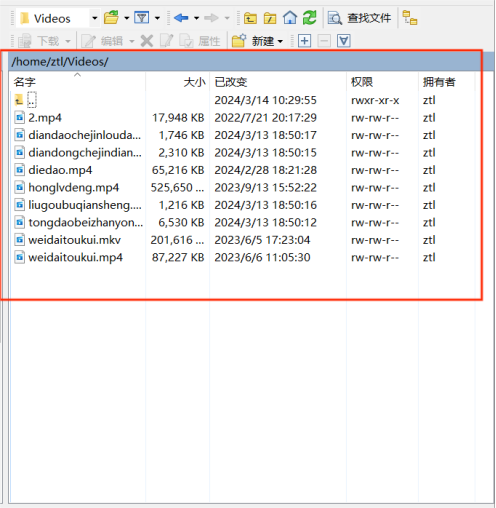Open the filter dropdown arrow
The image size is (496, 508).
[x=157, y=18]
